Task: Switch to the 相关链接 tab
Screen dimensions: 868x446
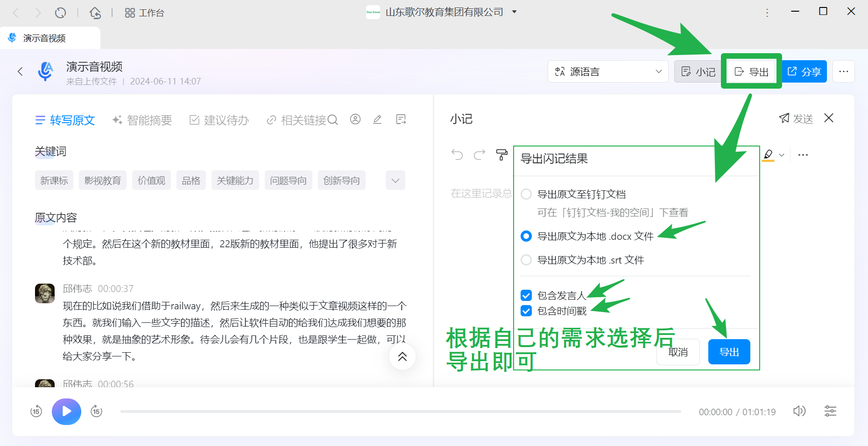Action: (x=296, y=120)
